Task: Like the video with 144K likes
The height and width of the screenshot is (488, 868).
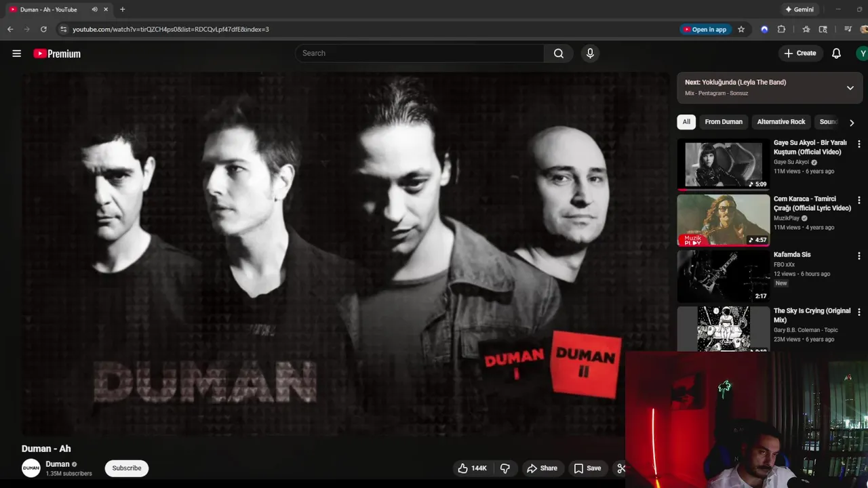Action: click(x=472, y=468)
